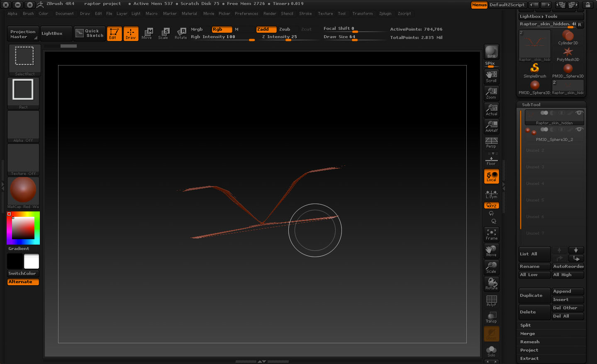Screen dimensions: 597x364
Task: Collapse the SubTool panel header
Action: coord(531,104)
